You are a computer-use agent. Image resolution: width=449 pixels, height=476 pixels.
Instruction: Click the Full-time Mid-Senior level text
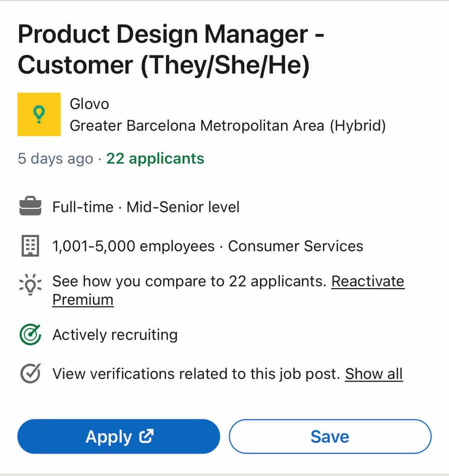(146, 207)
